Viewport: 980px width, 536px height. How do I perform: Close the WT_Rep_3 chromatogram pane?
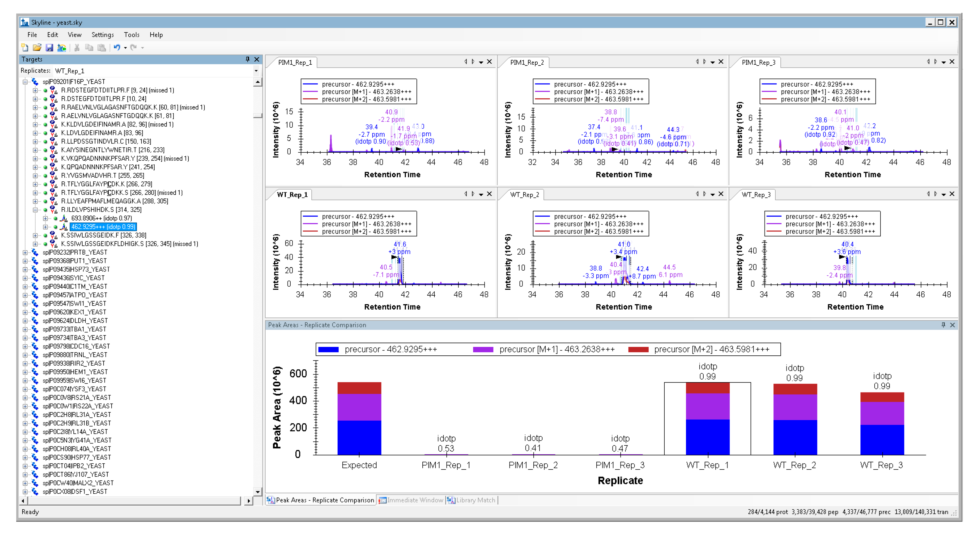pyautogui.click(x=952, y=194)
